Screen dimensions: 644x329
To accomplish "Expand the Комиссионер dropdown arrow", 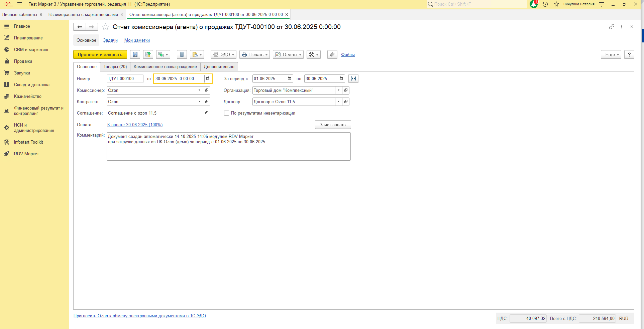I will 199,90.
